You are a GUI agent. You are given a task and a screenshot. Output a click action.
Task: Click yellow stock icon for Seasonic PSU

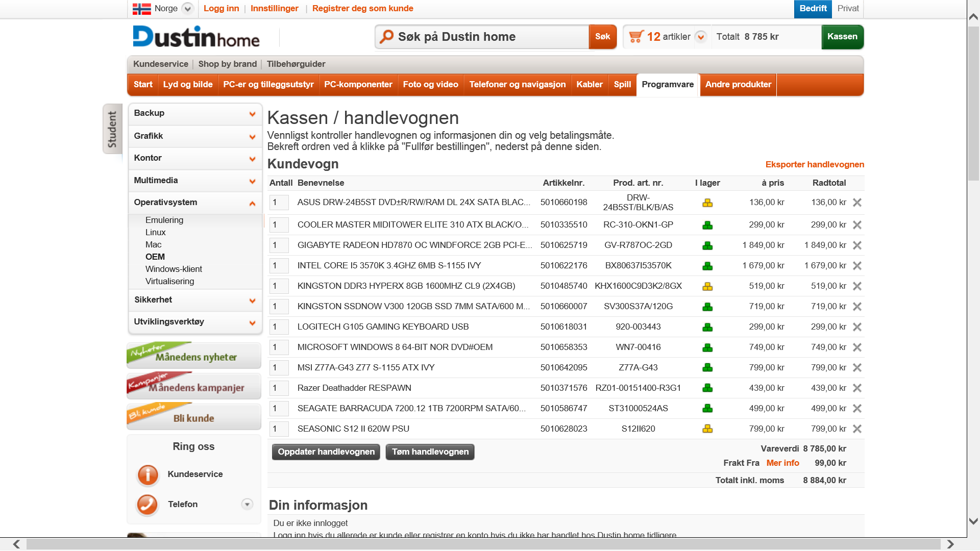pos(707,429)
